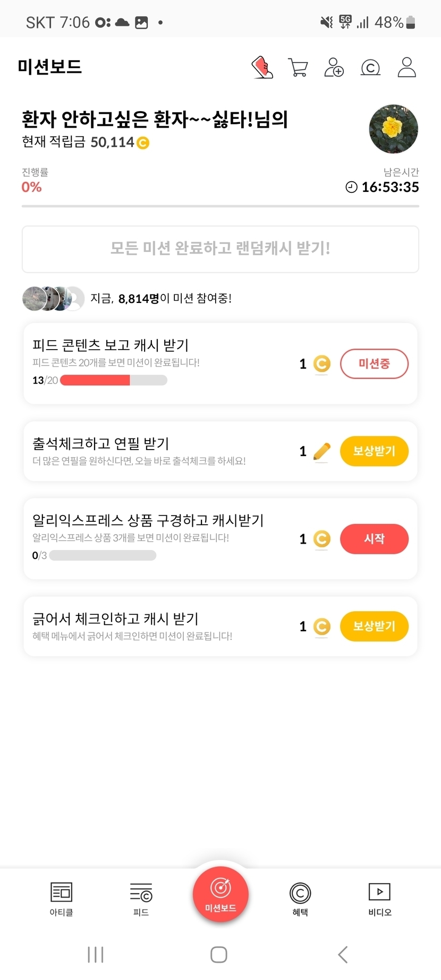
Task: Start the 알리익스프레스 mission with '시작'
Action: [x=374, y=539]
